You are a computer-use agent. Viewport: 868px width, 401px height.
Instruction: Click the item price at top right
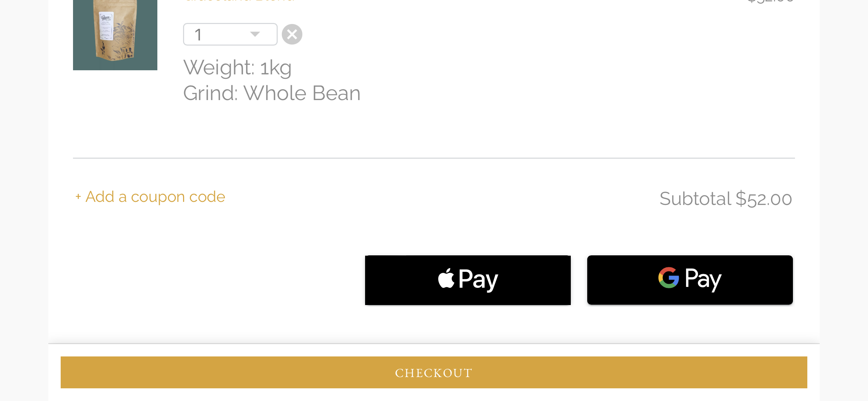click(x=770, y=1)
